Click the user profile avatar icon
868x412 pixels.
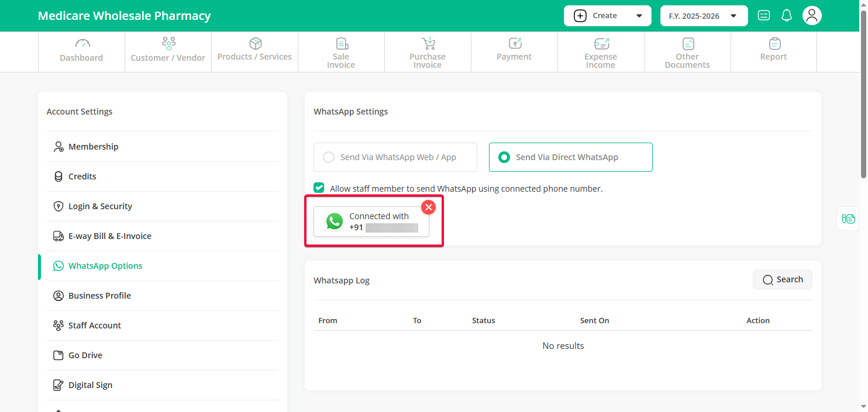(x=812, y=16)
